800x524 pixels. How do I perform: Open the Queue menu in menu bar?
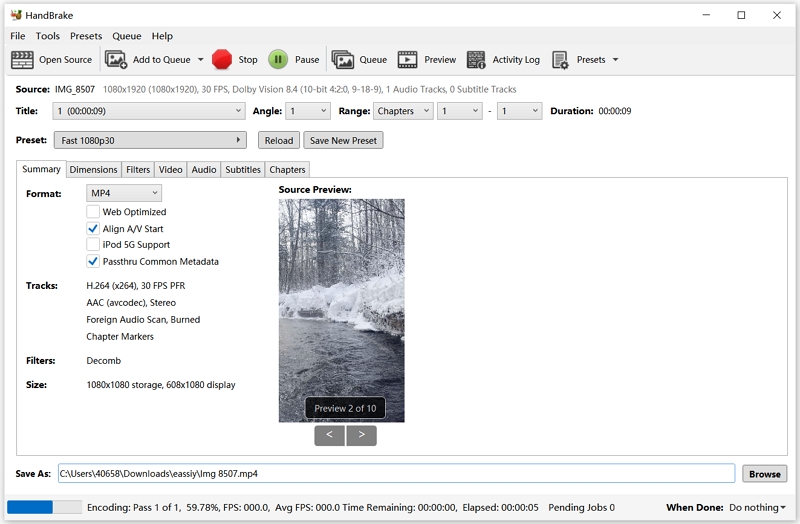tap(127, 36)
